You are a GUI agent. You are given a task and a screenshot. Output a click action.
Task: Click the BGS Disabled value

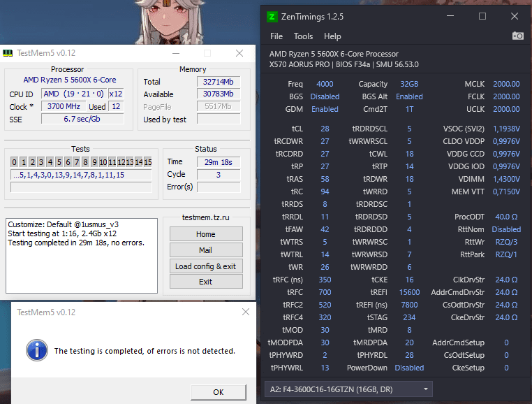click(325, 96)
